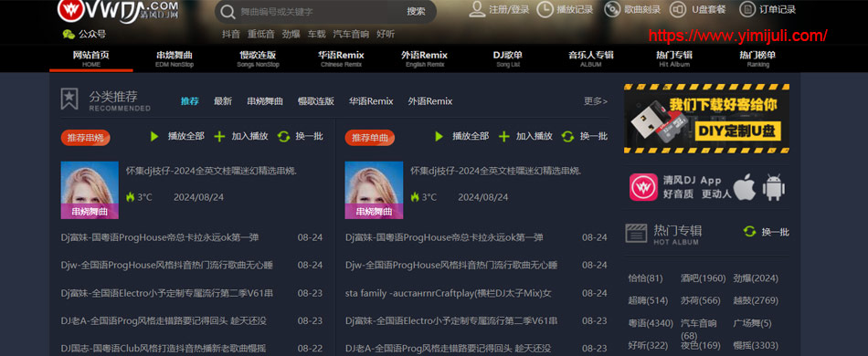Click the Apple download icon

point(745,187)
